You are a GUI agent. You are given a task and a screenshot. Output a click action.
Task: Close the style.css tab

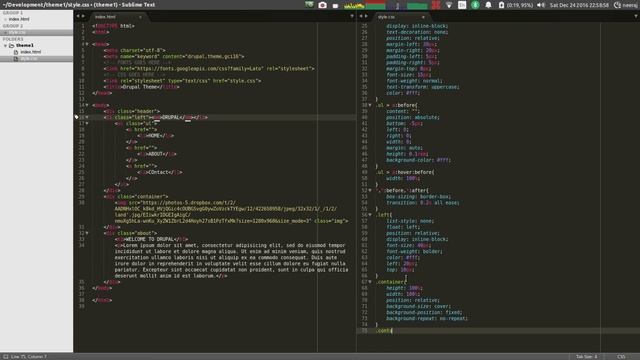click(423, 17)
